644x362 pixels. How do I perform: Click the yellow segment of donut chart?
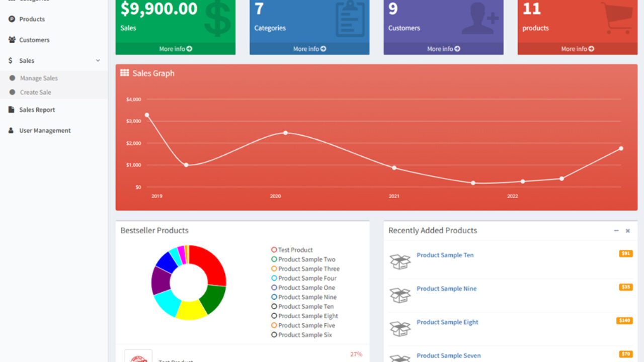point(190,311)
